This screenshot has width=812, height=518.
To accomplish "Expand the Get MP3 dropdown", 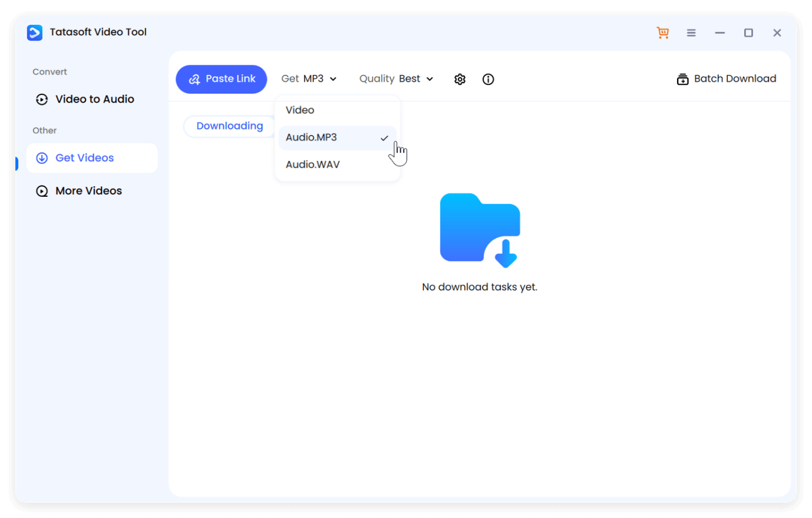I will pyautogui.click(x=309, y=78).
